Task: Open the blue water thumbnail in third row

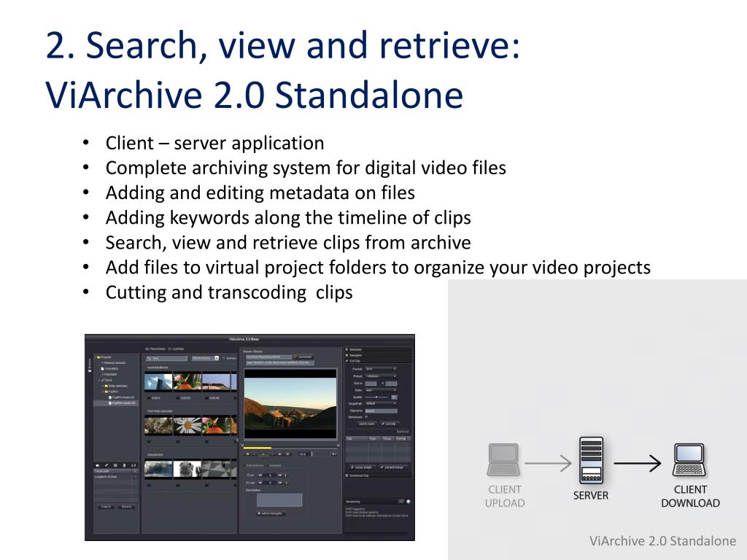Action: 158,469
